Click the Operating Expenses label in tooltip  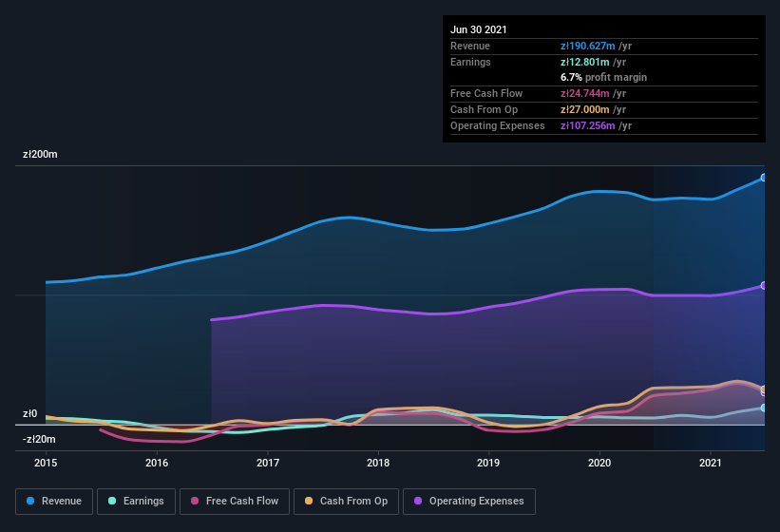[x=498, y=125]
